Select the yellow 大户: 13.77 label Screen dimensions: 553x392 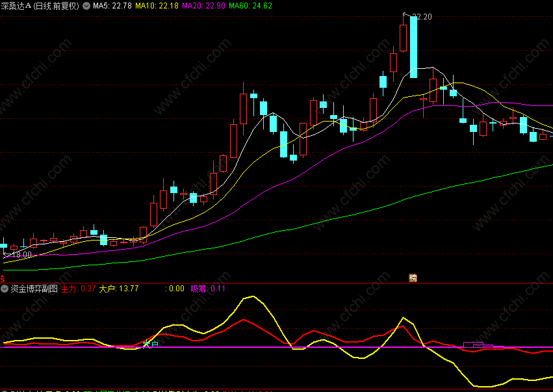[119, 289]
